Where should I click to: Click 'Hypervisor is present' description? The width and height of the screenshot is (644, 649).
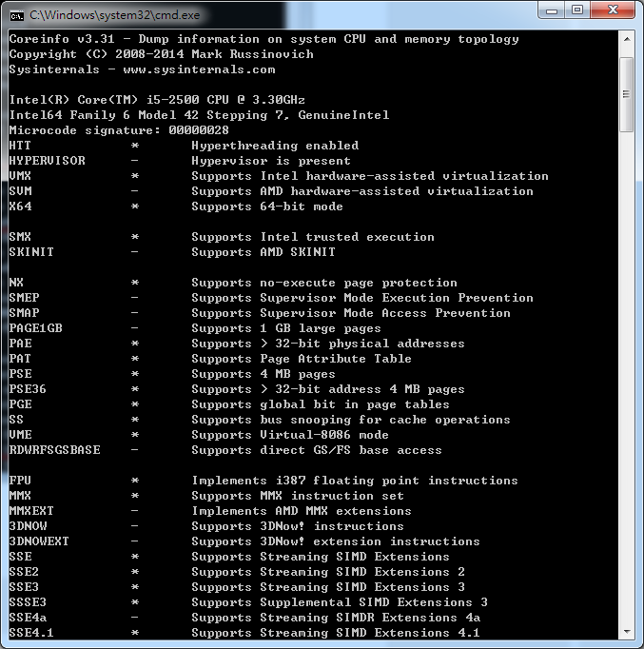tap(271, 161)
